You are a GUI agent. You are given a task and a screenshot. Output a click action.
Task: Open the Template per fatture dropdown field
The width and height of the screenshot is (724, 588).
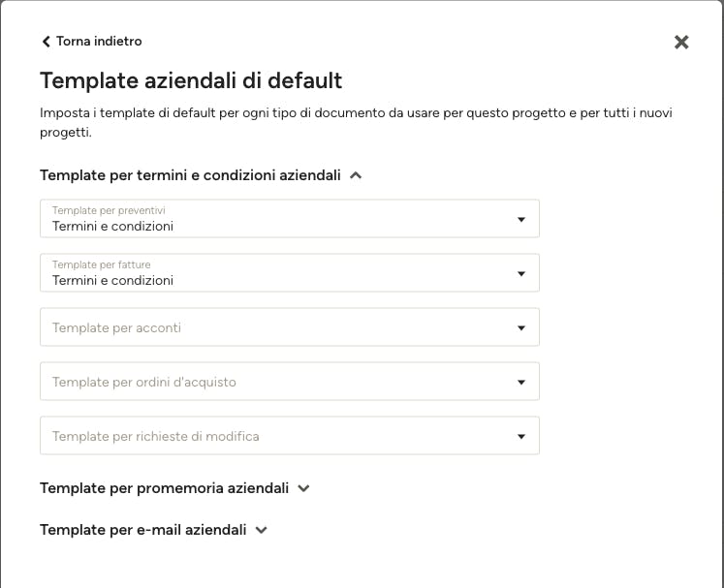click(x=290, y=273)
